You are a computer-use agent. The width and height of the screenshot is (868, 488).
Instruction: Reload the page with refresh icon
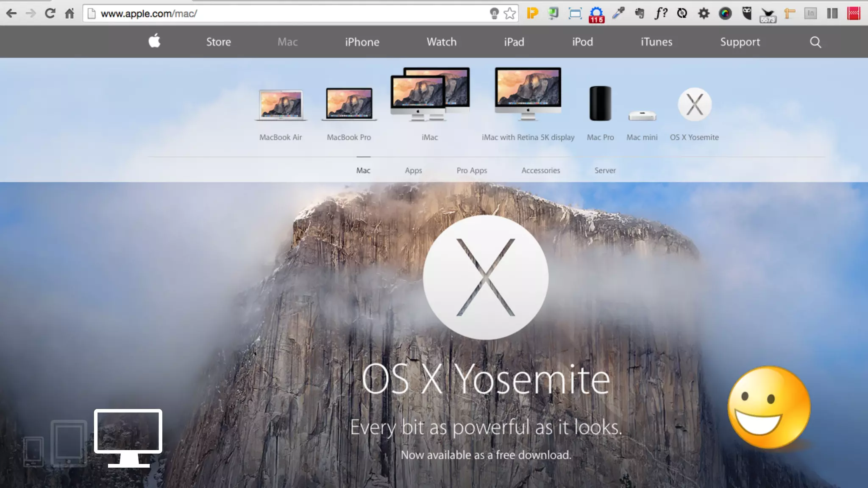[x=50, y=14]
